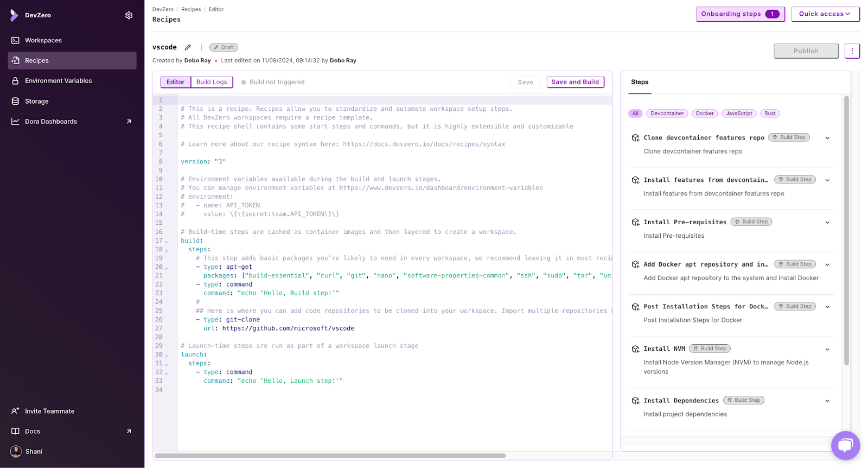Click the Workspaces terminal icon

15,40
